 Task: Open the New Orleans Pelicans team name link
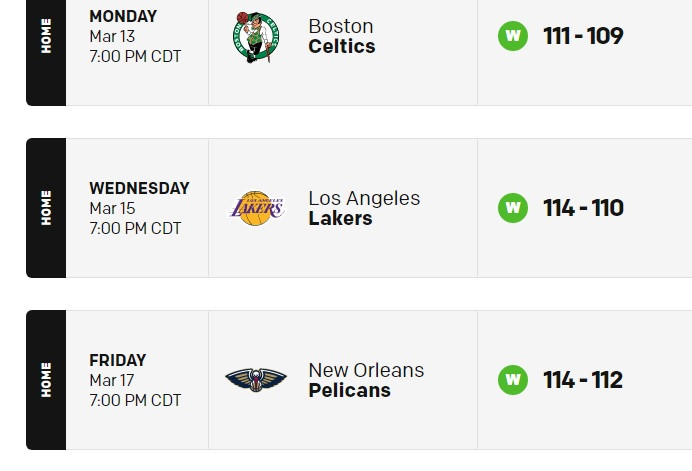pyautogui.click(x=366, y=380)
